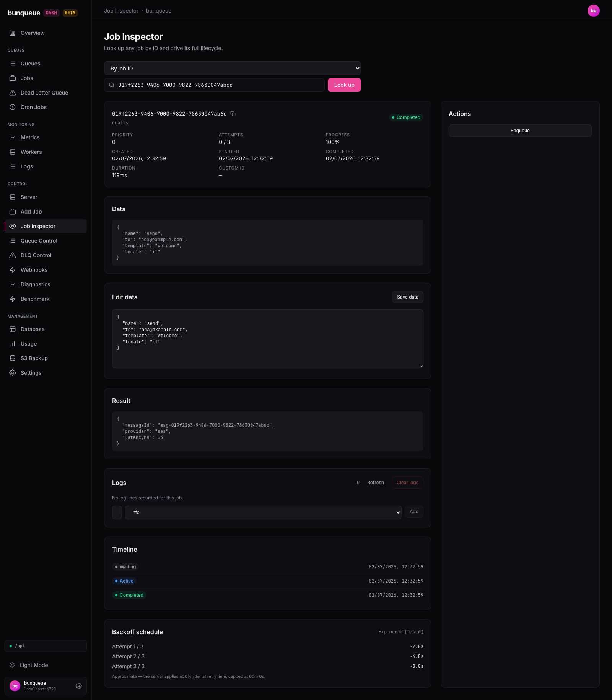Open Queues page from sidebar
612x700 pixels.
tap(46, 64)
